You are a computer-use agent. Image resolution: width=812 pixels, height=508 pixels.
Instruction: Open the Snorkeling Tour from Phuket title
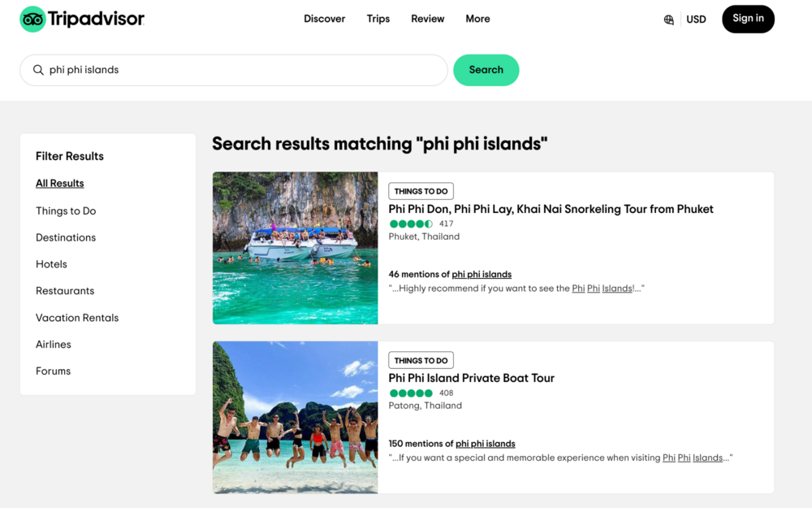click(551, 209)
